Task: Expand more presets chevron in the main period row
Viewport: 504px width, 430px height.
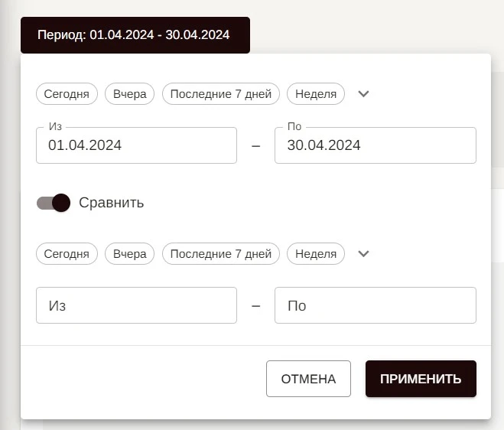Action: coord(363,94)
